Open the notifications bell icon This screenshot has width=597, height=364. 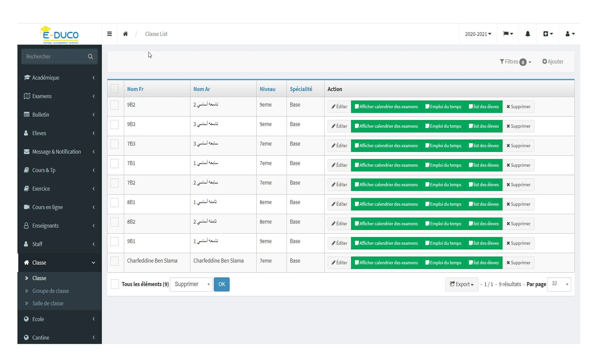tap(528, 34)
